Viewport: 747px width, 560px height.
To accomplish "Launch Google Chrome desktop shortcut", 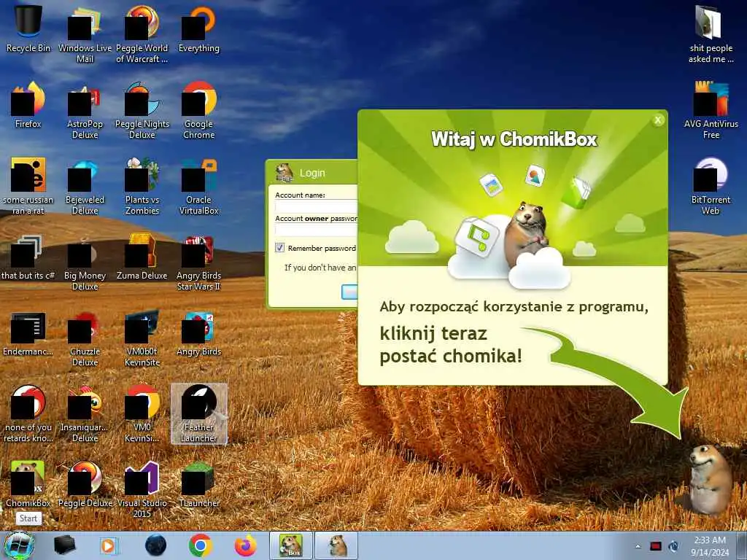I will [x=198, y=109].
